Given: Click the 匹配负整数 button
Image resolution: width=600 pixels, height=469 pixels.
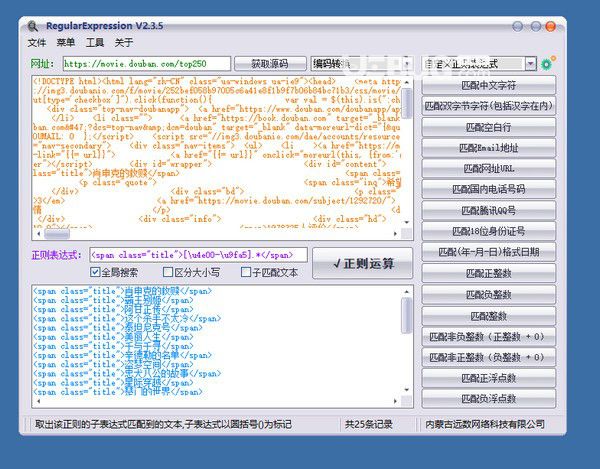Looking at the screenshot, I should coord(489,295).
